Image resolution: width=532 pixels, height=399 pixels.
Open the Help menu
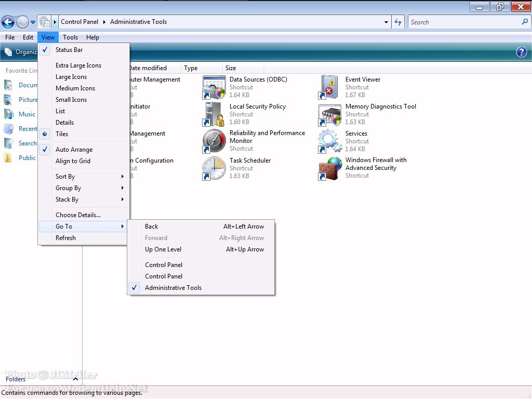click(x=92, y=37)
